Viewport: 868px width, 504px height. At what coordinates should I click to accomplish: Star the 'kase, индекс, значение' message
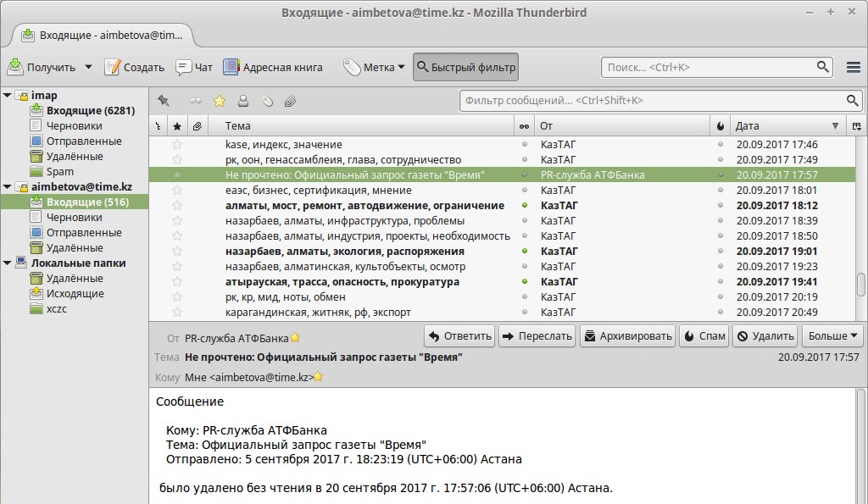pyautogui.click(x=177, y=145)
